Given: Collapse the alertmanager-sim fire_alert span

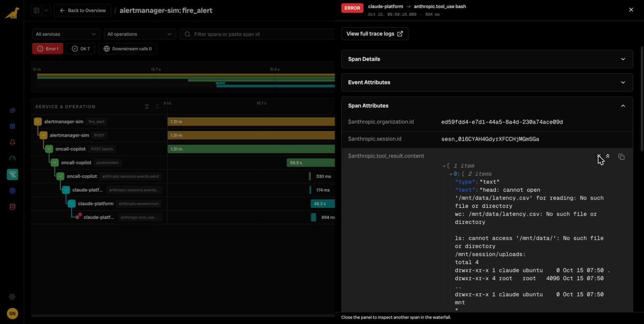Looking at the screenshot, I should pyautogui.click(x=38, y=122).
